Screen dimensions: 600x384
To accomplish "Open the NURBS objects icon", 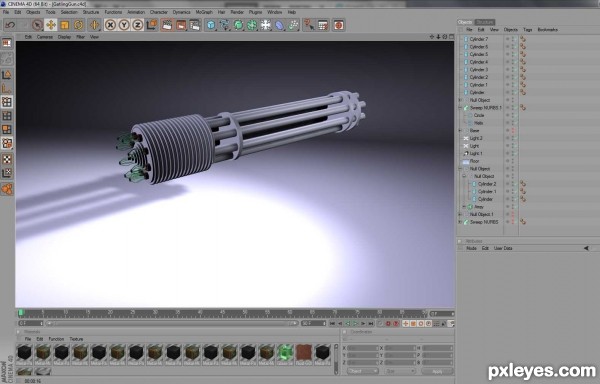I will pos(238,25).
